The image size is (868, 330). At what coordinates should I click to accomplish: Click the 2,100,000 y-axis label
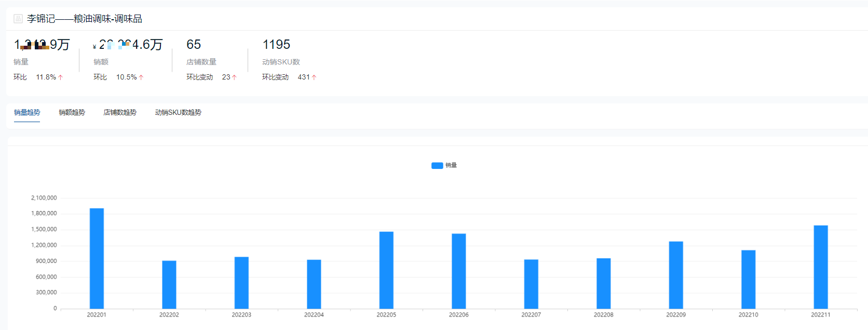(x=44, y=198)
